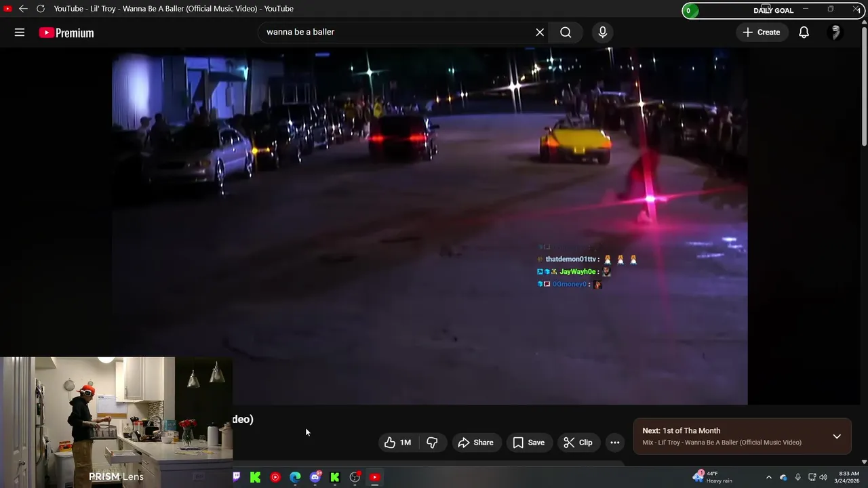Open Discord from the taskbar
868x488 pixels.
(315, 477)
